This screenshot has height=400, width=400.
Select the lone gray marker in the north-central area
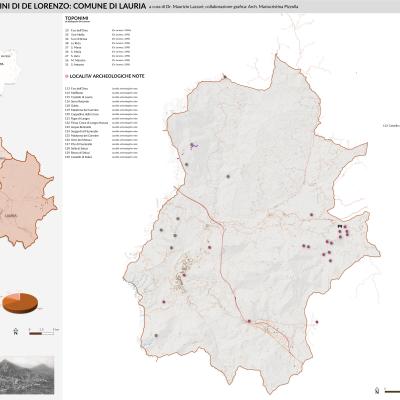click(228, 176)
